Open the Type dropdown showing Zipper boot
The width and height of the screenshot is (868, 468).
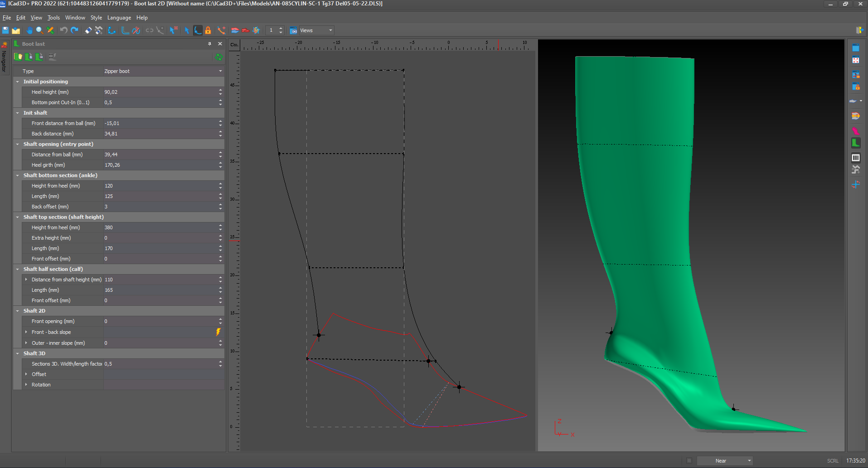[220, 71]
